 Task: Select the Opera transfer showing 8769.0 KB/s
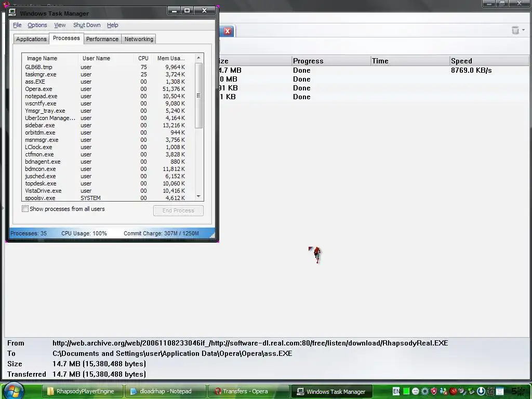point(373,70)
